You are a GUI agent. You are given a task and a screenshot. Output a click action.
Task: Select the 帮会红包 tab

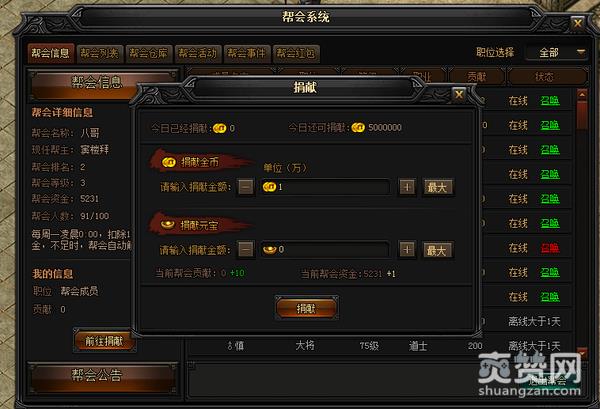tap(296, 54)
